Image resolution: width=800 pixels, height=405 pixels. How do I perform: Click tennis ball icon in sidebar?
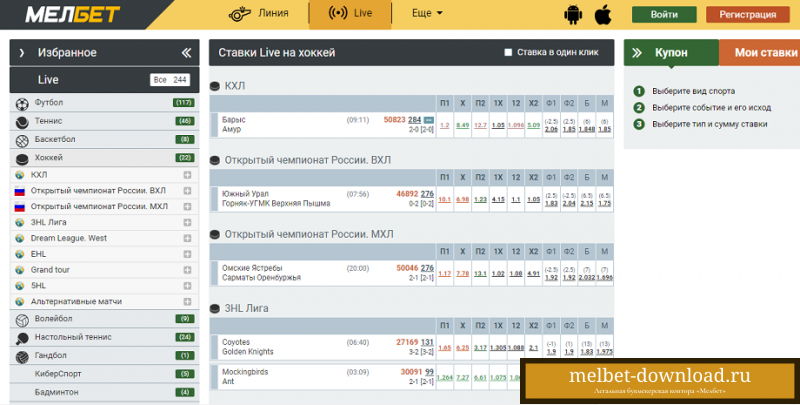pyautogui.click(x=22, y=122)
